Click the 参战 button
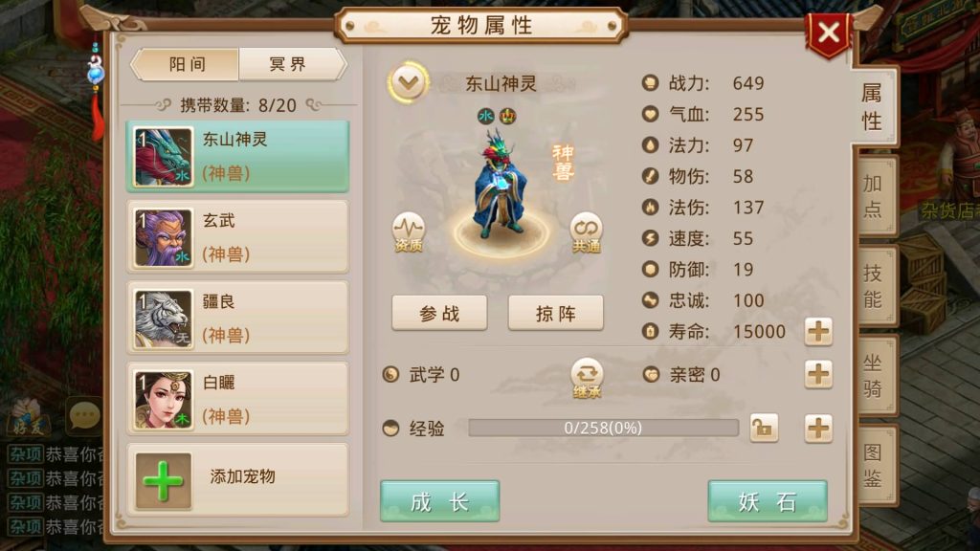980x551 pixels. pos(439,313)
